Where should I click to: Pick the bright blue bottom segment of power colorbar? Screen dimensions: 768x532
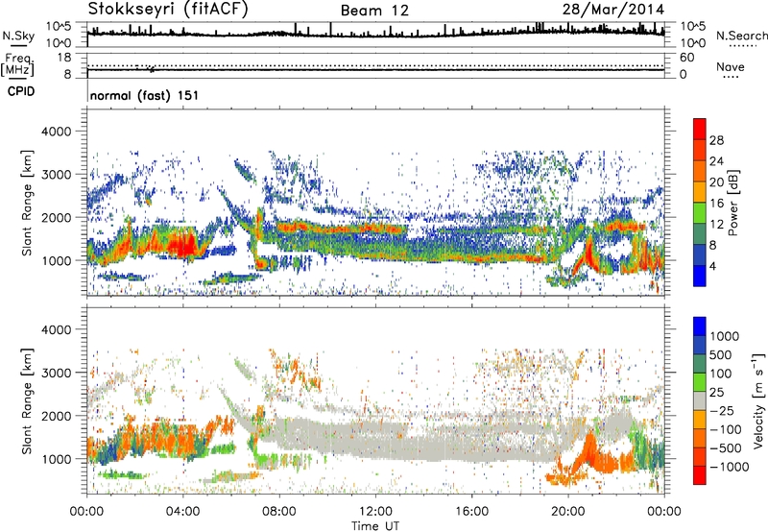700,277
